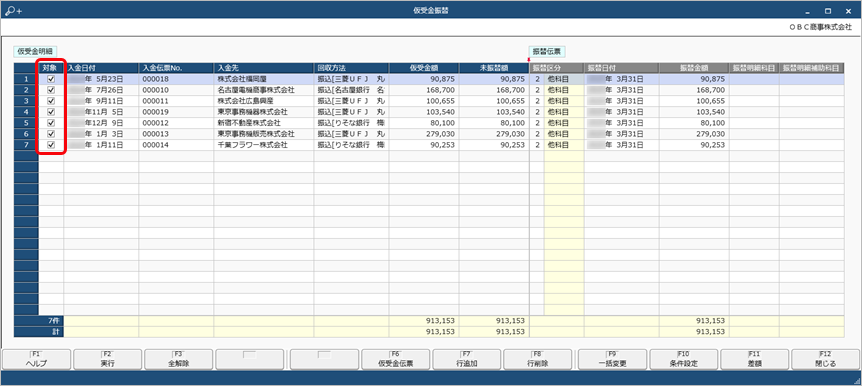Click the 未振替額 column header
The height and width of the screenshot is (386, 862).
(494, 68)
